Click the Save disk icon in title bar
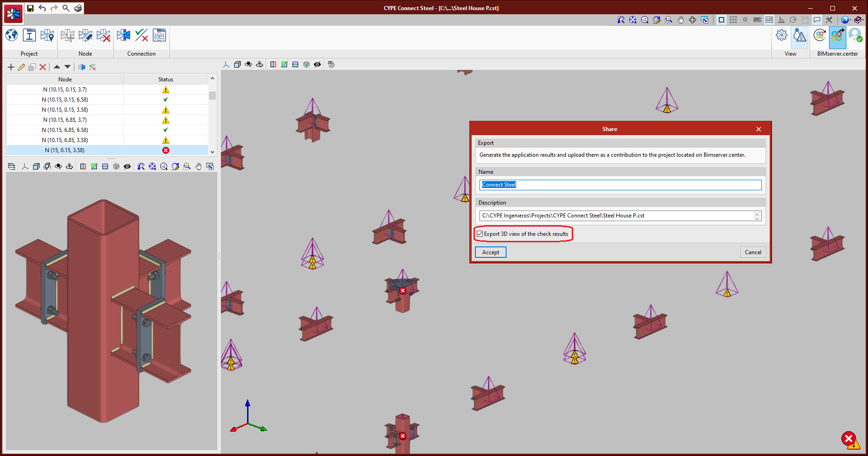The width and height of the screenshot is (868, 456). 30,8
